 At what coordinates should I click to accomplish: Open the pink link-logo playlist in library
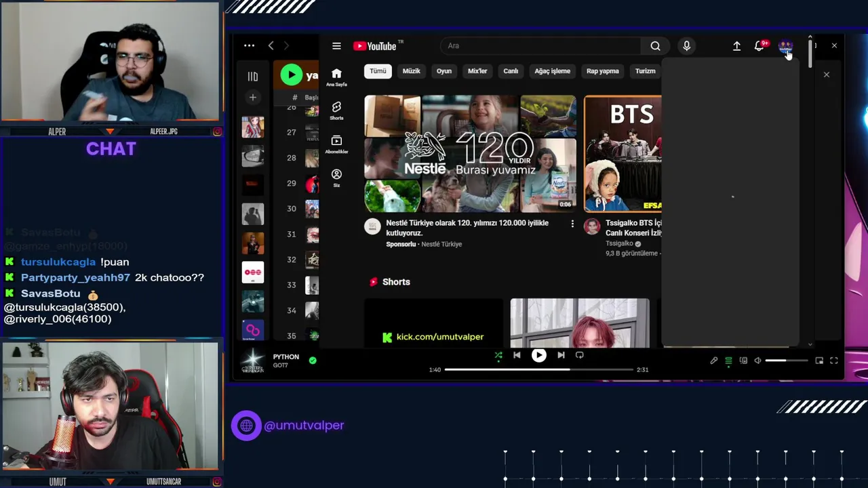click(x=253, y=330)
